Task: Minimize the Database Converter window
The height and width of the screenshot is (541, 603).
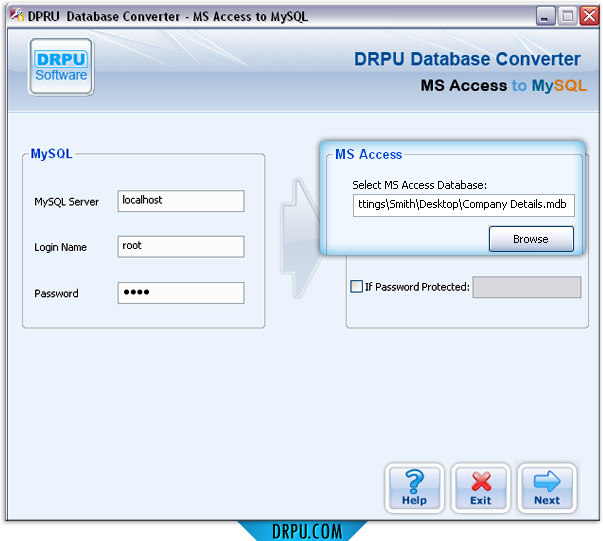Action: 546,16
